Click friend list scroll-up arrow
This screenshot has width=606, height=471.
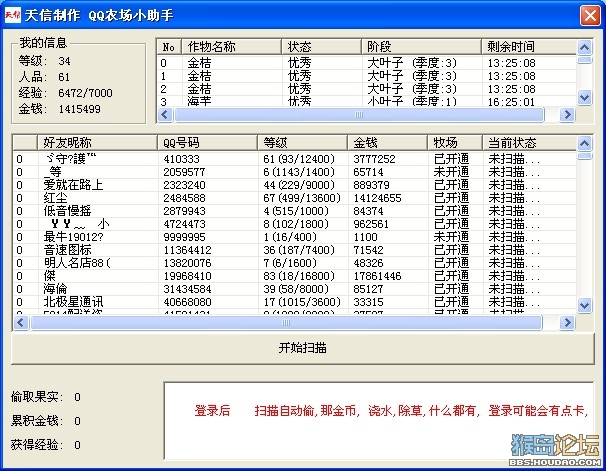pyautogui.click(x=584, y=143)
